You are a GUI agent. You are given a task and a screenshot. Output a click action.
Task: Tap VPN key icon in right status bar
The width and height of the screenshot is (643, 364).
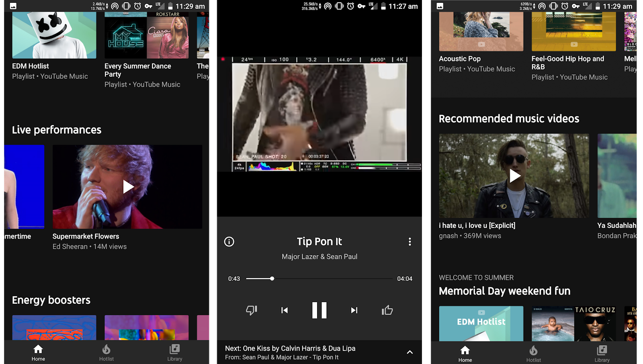tap(576, 6)
